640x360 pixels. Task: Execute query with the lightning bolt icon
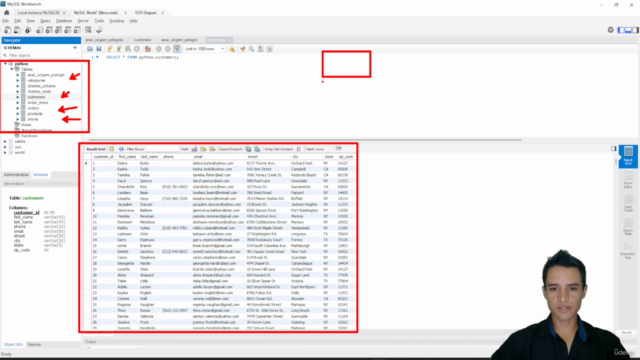(110, 49)
